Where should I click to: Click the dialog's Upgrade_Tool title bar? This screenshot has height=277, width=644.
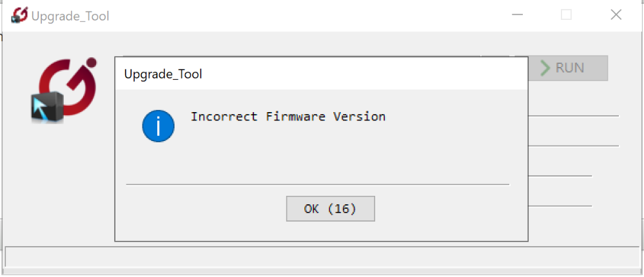click(321, 74)
